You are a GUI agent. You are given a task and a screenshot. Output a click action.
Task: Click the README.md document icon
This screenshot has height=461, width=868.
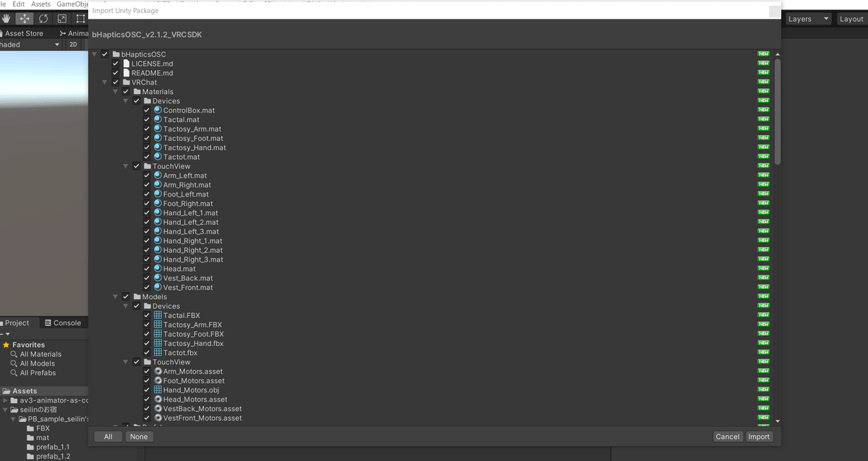tap(126, 73)
